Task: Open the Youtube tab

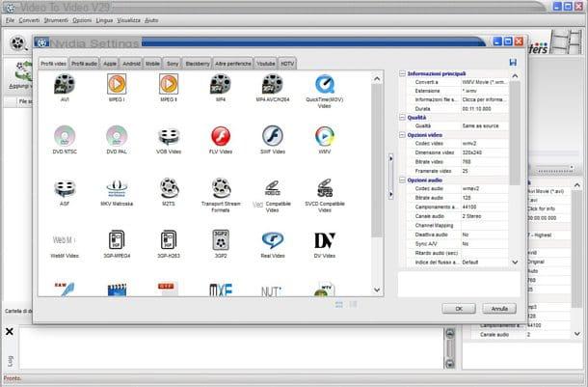Action: click(x=265, y=64)
